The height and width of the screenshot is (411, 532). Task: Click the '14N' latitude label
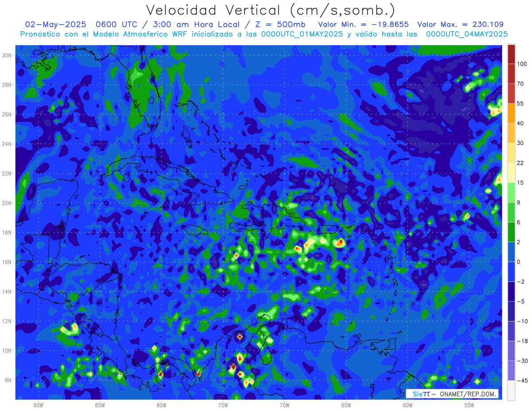tap(7, 292)
